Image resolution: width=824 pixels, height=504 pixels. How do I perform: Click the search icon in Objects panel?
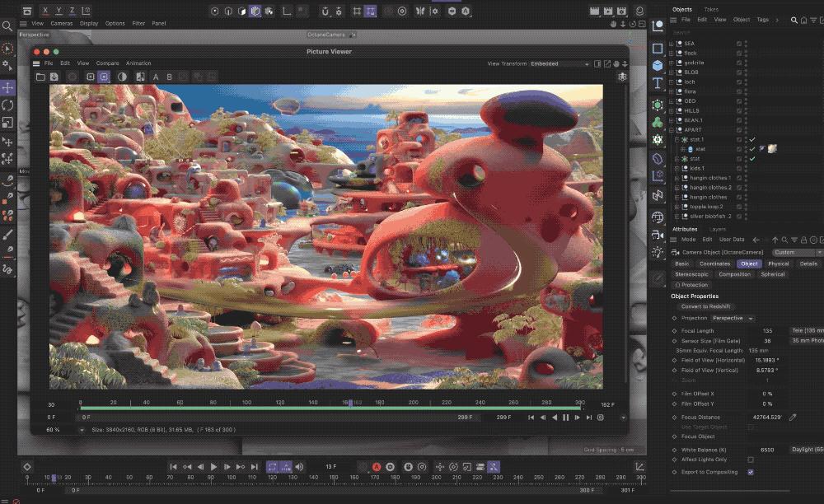pyautogui.click(x=795, y=20)
